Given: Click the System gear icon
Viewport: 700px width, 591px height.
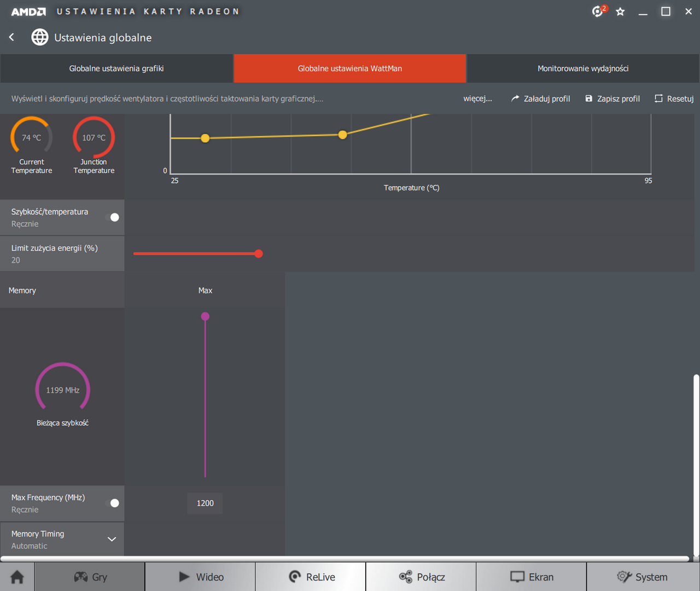Looking at the screenshot, I should tap(624, 577).
